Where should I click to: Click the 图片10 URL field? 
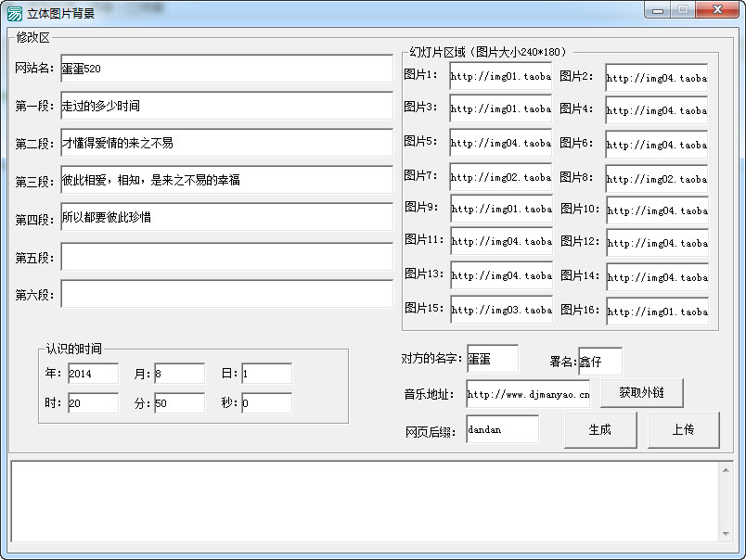tap(658, 210)
